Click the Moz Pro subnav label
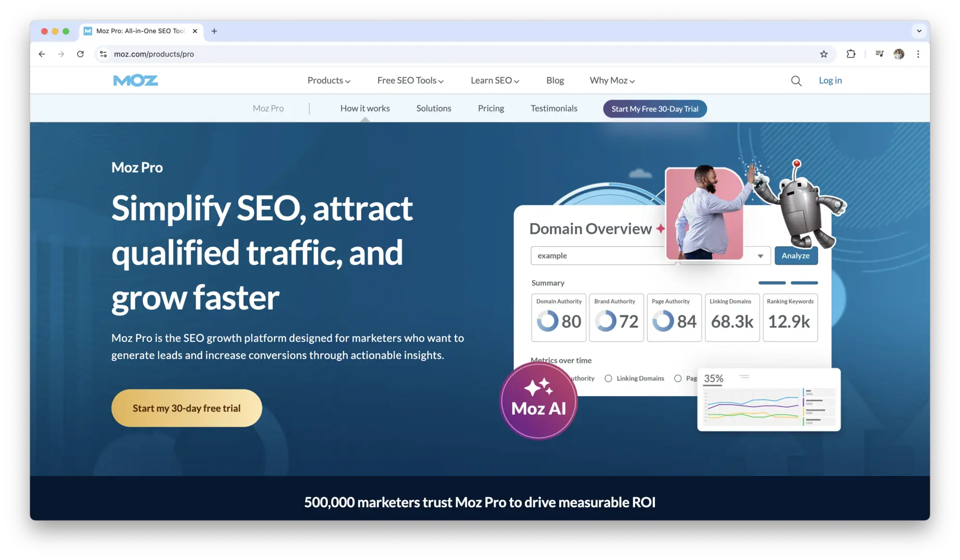The height and width of the screenshot is (560, 960). pyautogui.click(x=268, y=108)
